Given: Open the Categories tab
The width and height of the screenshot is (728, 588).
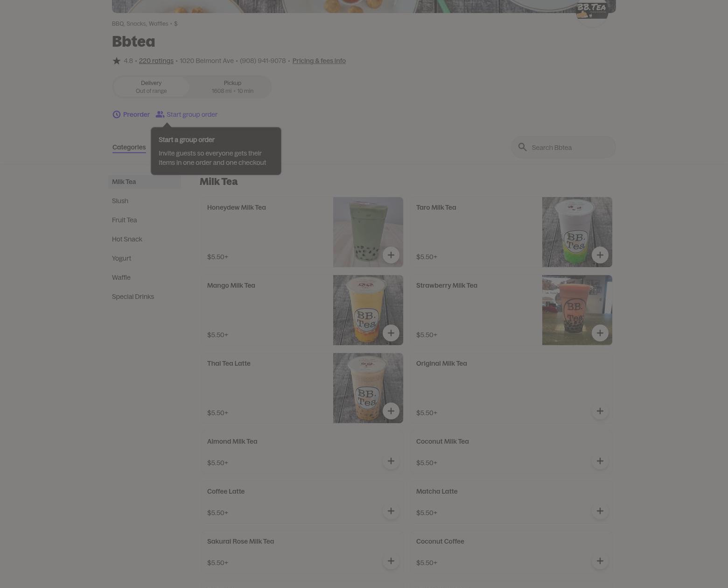Looking at the screenshot, I should click(129, 147).
